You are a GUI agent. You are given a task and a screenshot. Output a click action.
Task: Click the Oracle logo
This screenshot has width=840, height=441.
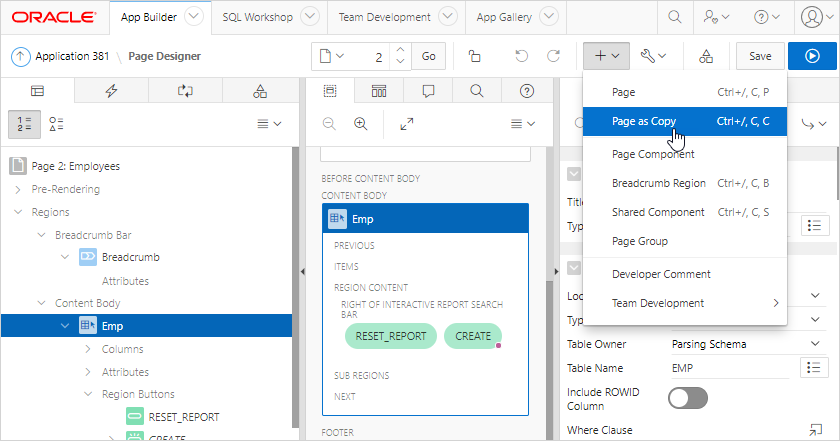(x=54, y=17)
